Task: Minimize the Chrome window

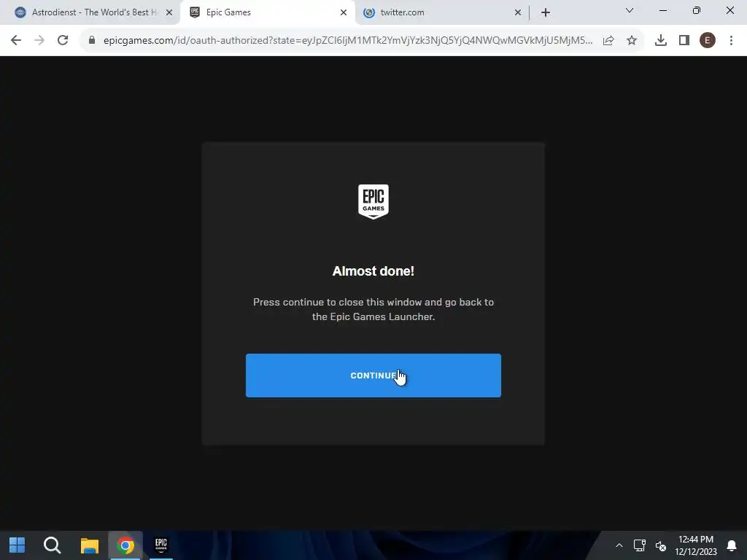Action: (x=662, y=10)
